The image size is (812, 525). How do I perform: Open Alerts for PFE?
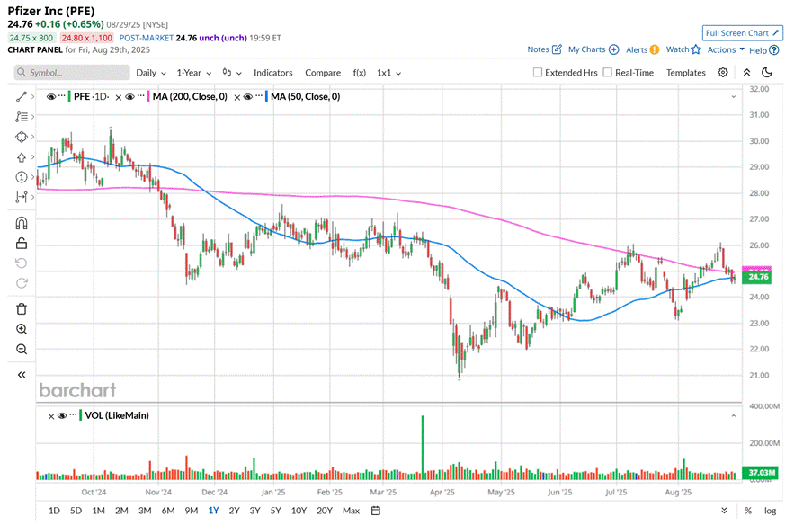click(x=642, y=49)
